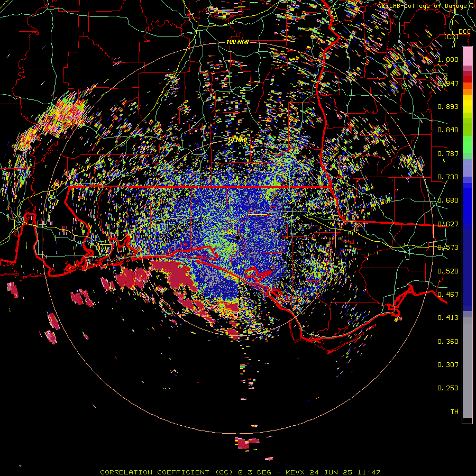Click the 0.627 scale value
This screenshot has height=476, width=476.
click(448, 224)
